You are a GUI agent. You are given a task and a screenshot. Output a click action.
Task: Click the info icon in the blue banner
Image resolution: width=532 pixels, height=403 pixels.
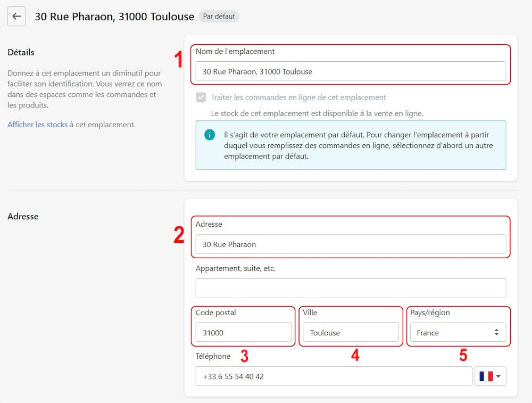click(210, 134)
